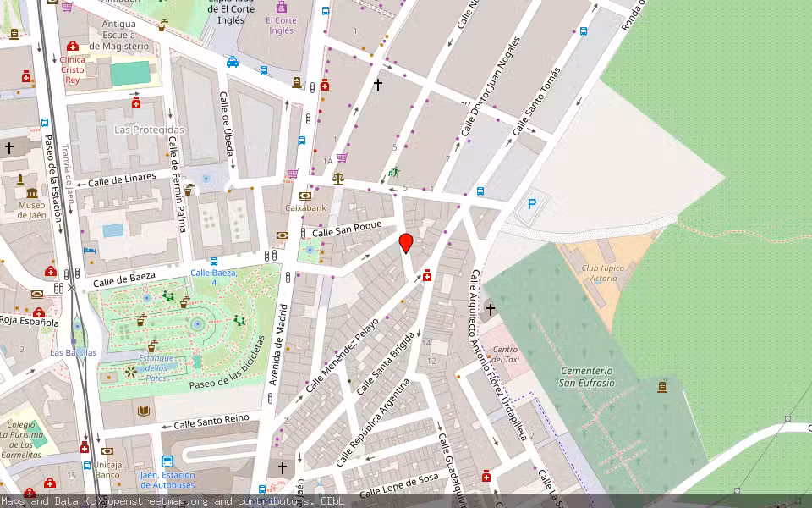
Task: Open the Museo de Jaén museum icon
Action: tap(32, 193)
